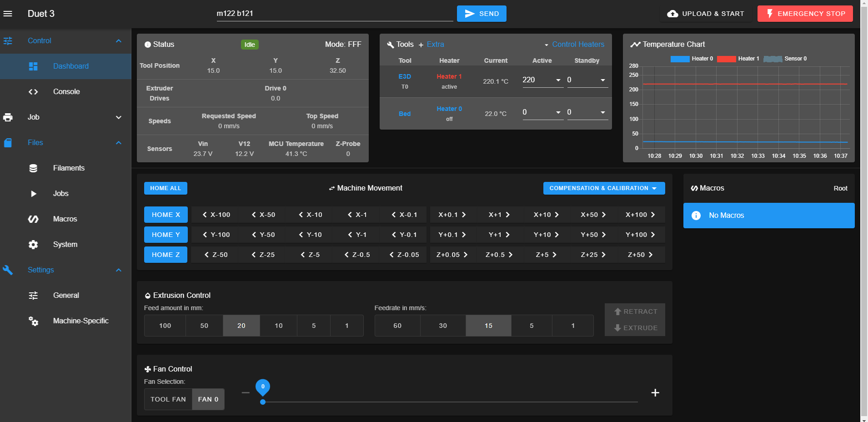This screenshot has height=422, width=868.
Task: Click Upload & Start button
Action: click(705, 14)
